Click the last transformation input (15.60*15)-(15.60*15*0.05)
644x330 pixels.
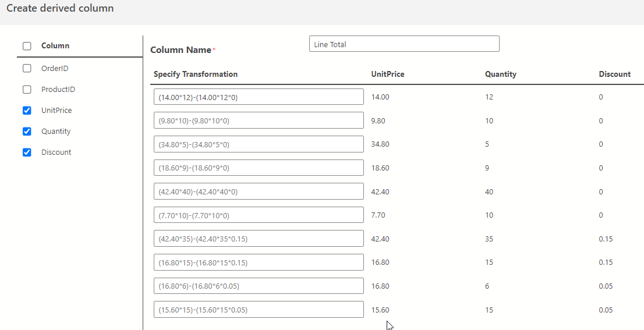pos(259,310)
